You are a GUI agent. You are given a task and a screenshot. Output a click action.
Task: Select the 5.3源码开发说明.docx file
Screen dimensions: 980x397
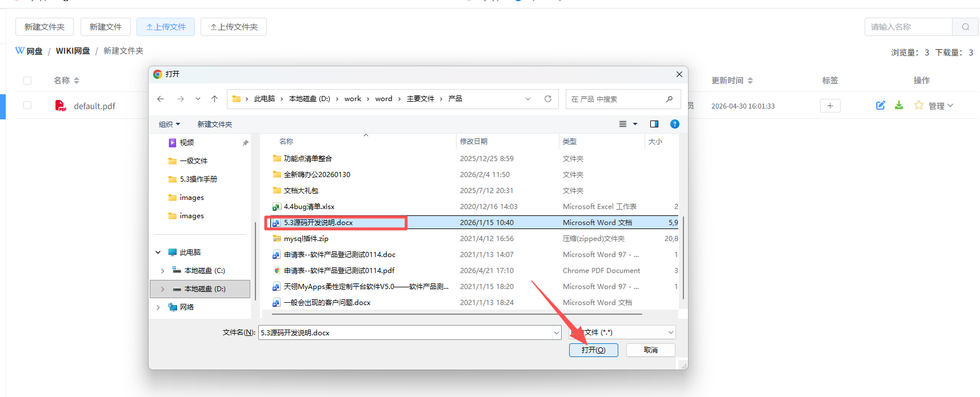point(318,223)
